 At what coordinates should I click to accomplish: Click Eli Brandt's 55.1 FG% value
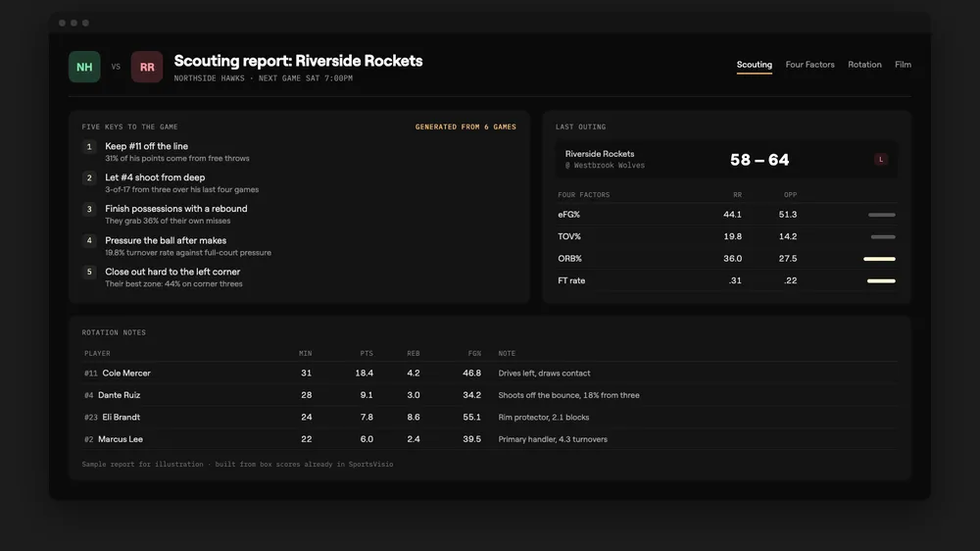(x=471, y=417)
